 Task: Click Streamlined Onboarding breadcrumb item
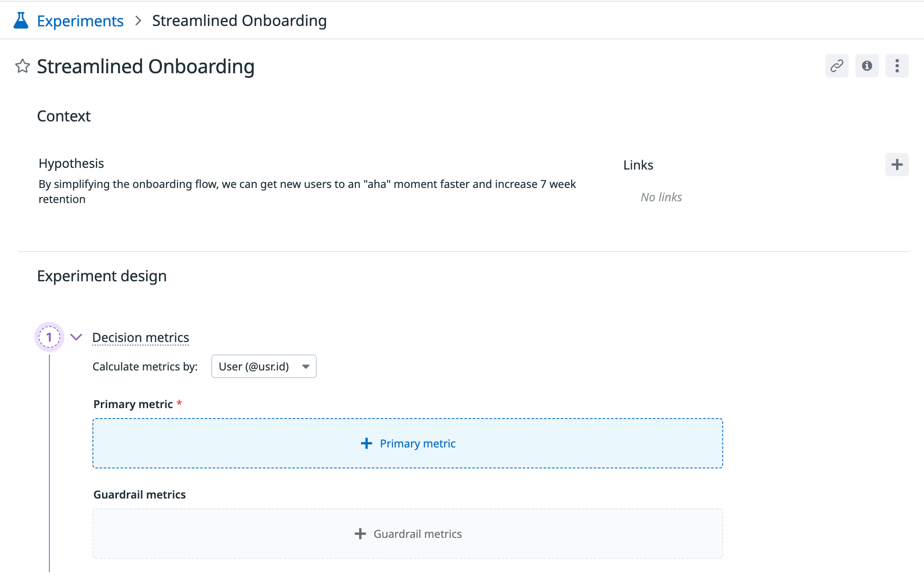click(239, 21)
